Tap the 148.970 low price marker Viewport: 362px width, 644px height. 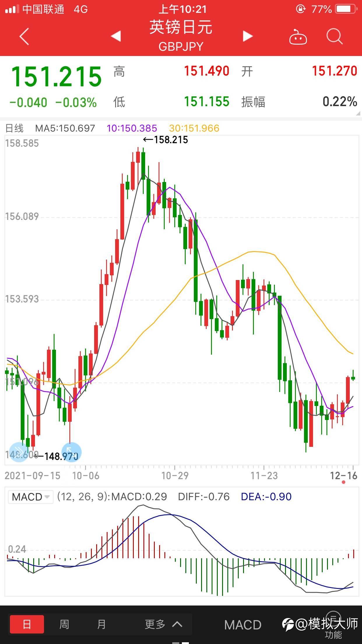pyautogui.click(x=56, y=456)
